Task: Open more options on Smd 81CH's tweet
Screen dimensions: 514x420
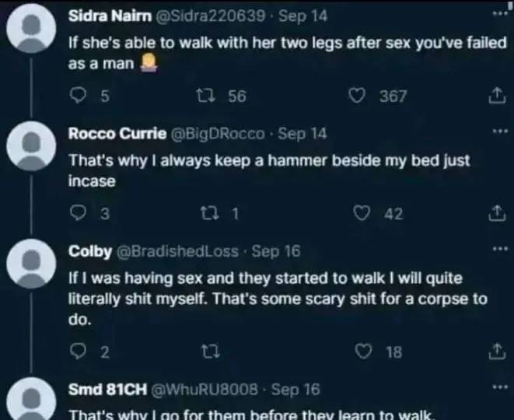Action: (x=498, y=387)
